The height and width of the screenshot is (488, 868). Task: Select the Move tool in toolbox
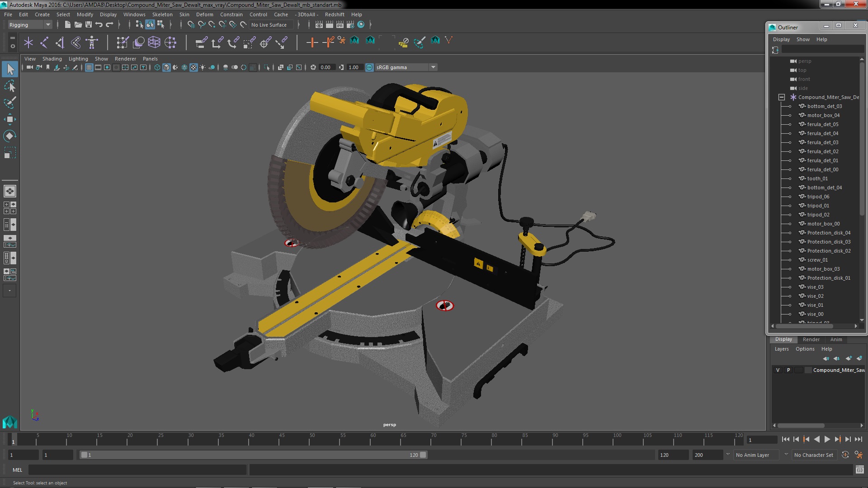pyautogui.click(x=9, y=119)
